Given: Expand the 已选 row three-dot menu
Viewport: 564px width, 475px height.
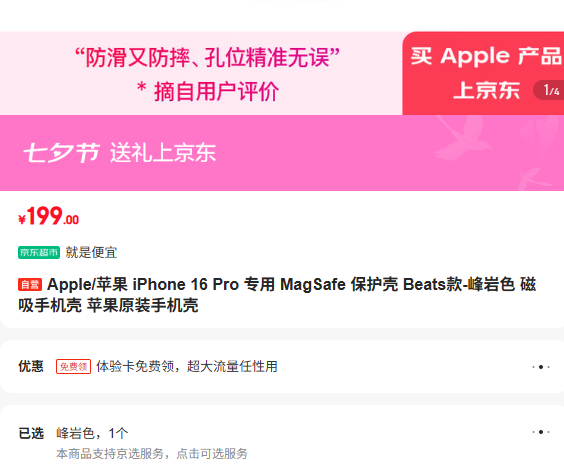Looking at the screenshot, I should coord(541,432).
